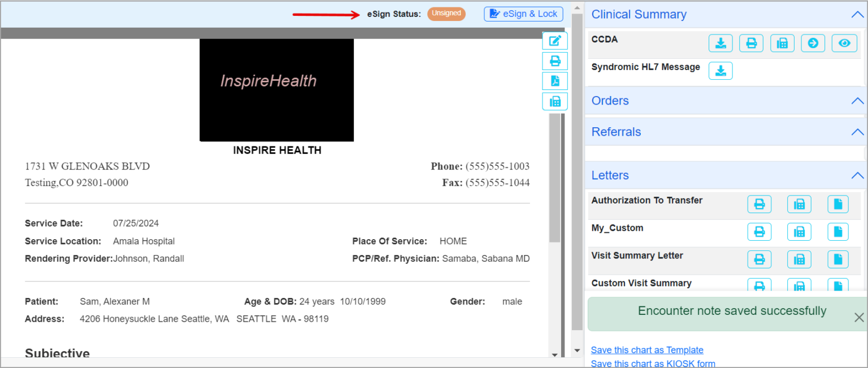Print the Authorization To Transfer letter
868x368 pixels.
click(x=759, y=204)
